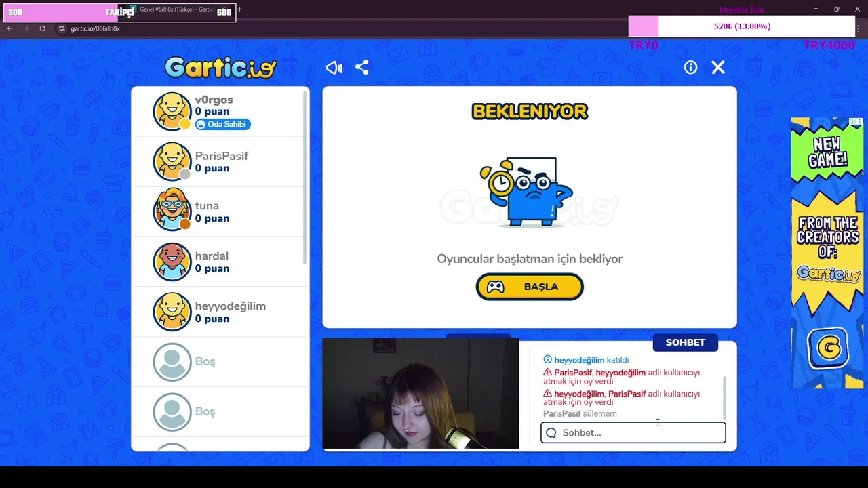Click the second empty Boş slot avatar
This screenshot has height=488, width=868.
click(x=172, y=412)
